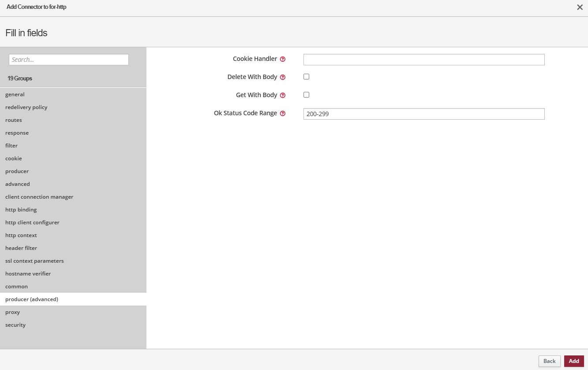This screenshot has width=588, height=370.
Task: Click help icon next to Cookie Handler
Action: pos(283,59)
